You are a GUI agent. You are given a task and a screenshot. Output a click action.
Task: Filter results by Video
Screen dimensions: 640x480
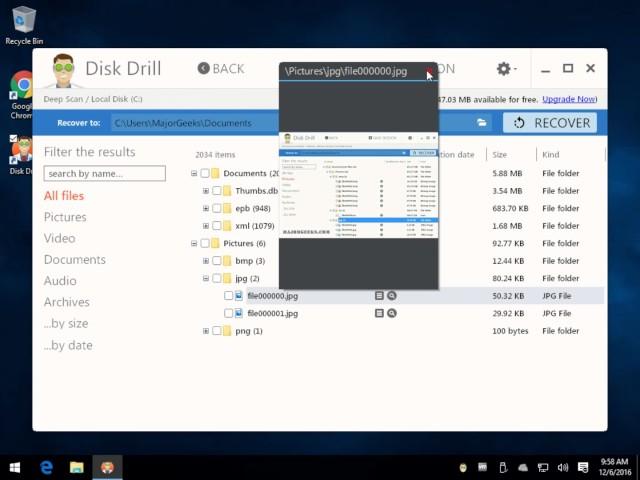pyautogui.click(x=60, y=238)
